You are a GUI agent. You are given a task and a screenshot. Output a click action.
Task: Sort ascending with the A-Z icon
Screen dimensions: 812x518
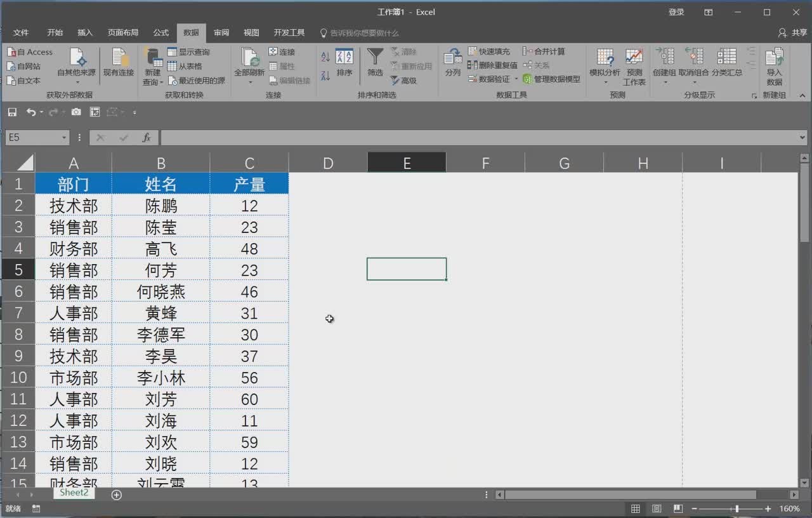(325, 57)
